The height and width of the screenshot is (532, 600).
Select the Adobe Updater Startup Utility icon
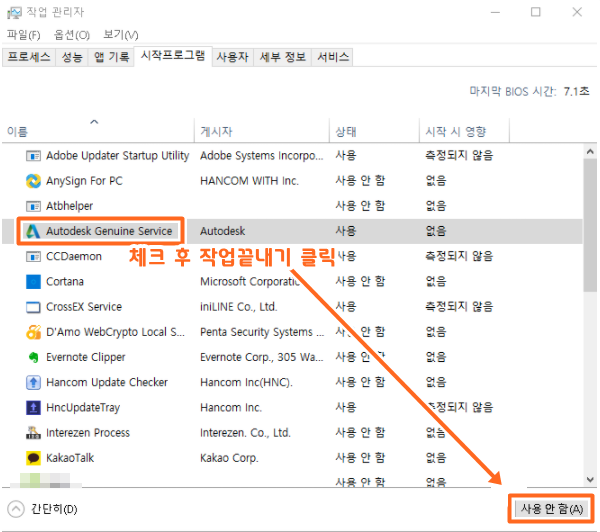[33, 156]
